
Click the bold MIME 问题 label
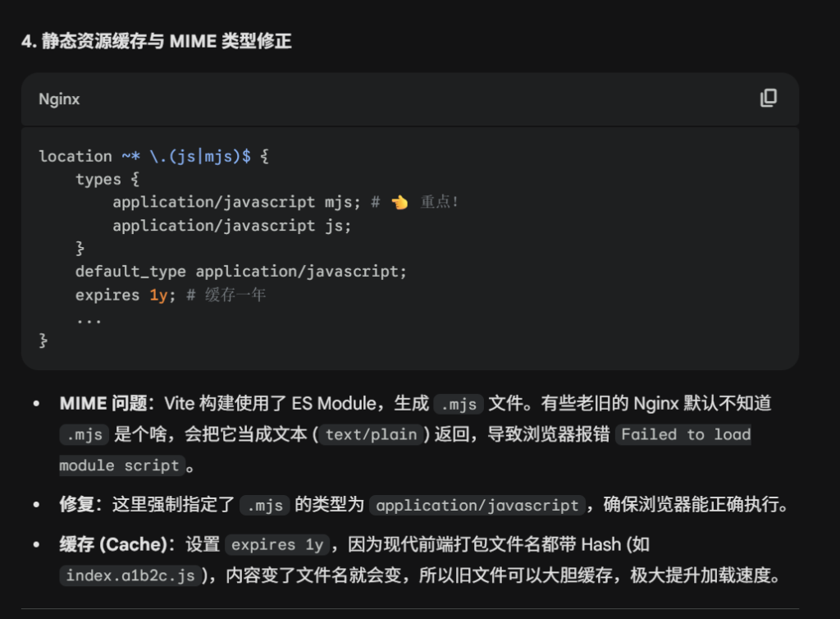click(x=103, y=403)
